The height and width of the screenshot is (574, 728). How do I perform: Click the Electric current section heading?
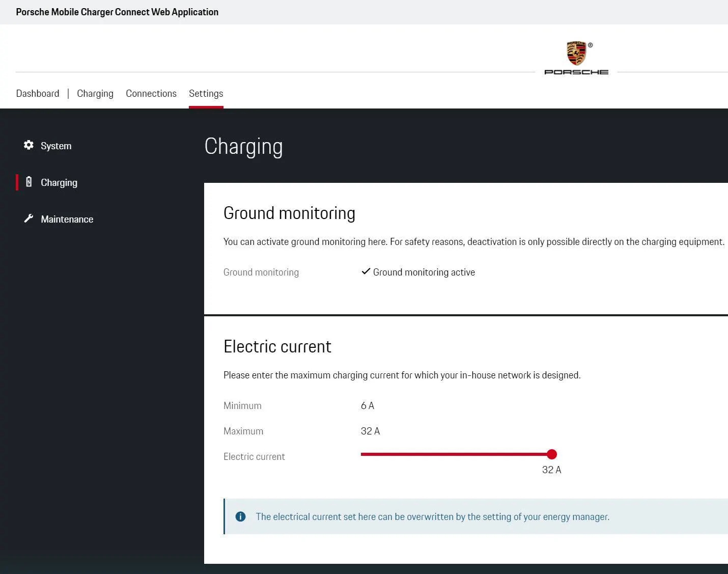tap(277, 346)
